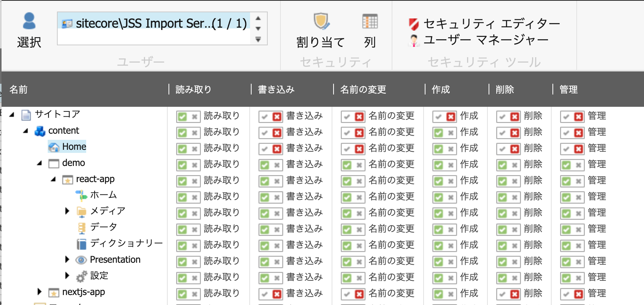
Task: Click the 管理 column header
Action: click(569, 90)
